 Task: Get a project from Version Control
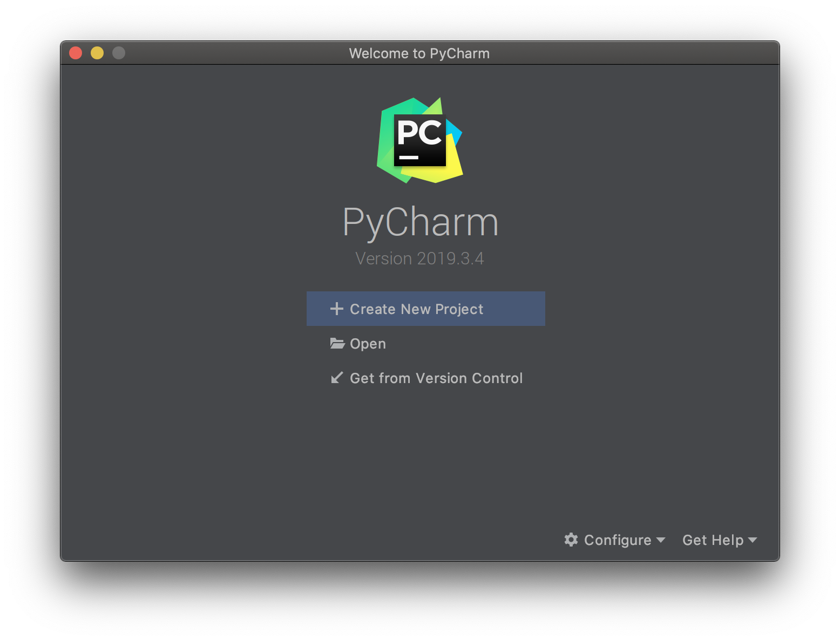pos(436,378)
